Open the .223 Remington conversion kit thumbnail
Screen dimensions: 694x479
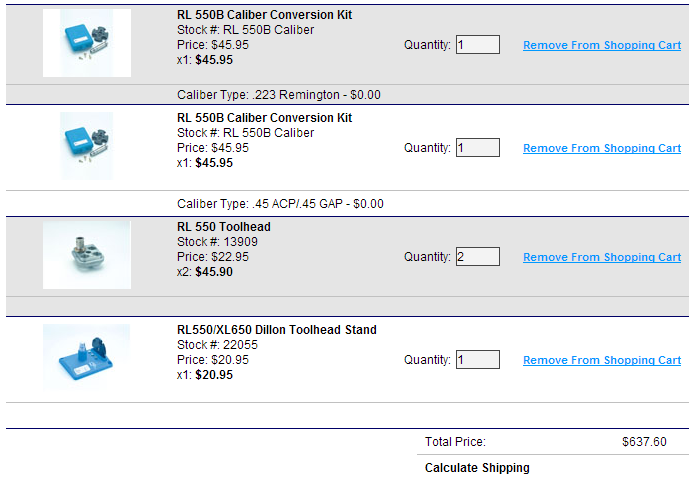click(87, 43)
